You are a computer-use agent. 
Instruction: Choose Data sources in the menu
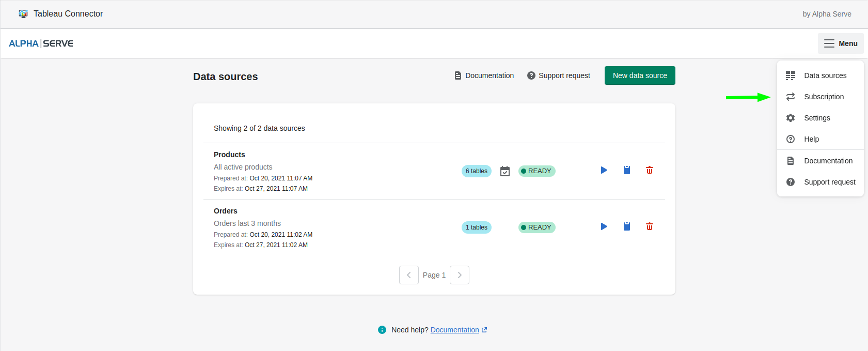[x=825, y=75]
